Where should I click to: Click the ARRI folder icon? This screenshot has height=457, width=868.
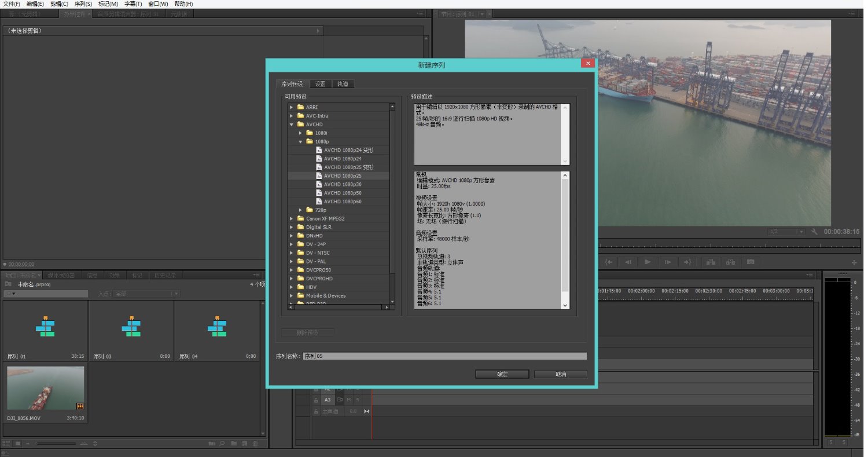(300, 107)
